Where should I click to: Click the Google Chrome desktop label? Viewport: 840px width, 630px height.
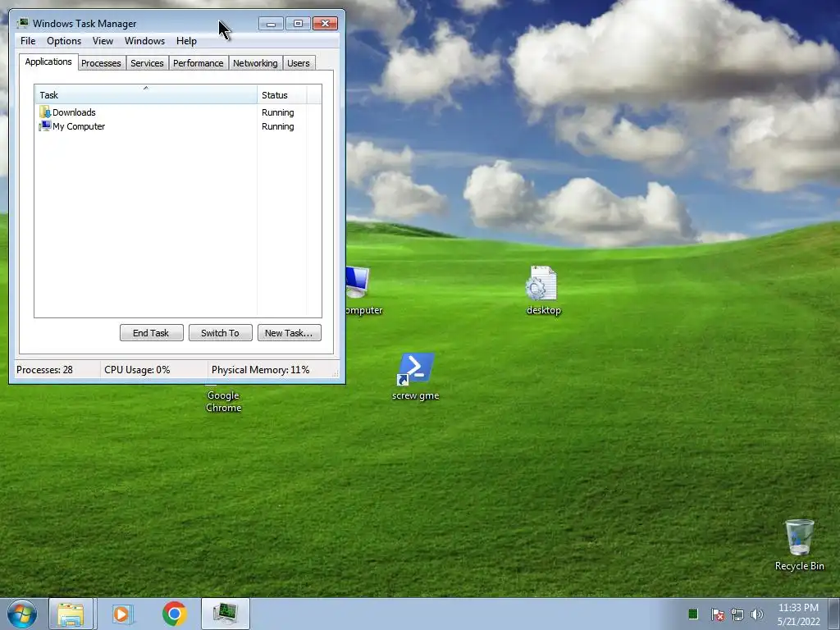[x=223, y=401]
